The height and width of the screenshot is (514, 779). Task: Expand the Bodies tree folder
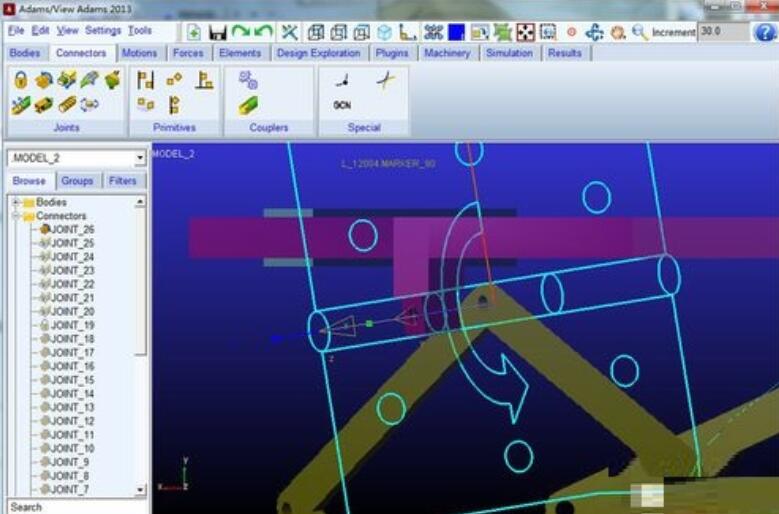coord(16,202)
